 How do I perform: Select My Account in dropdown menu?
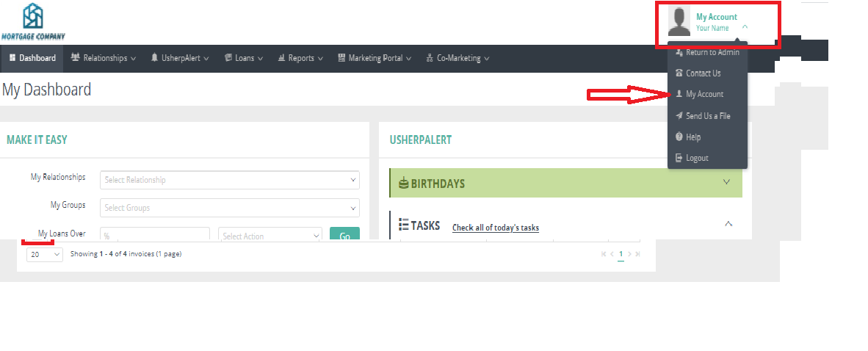704,94
